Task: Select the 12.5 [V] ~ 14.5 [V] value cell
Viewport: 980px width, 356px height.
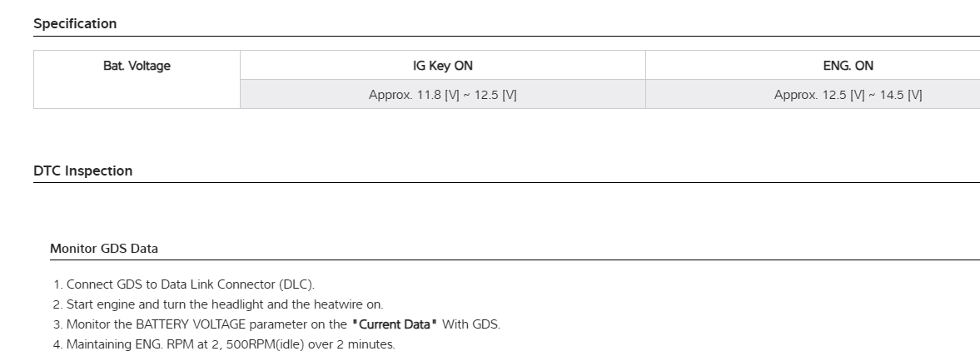Action: click(848, 95)
